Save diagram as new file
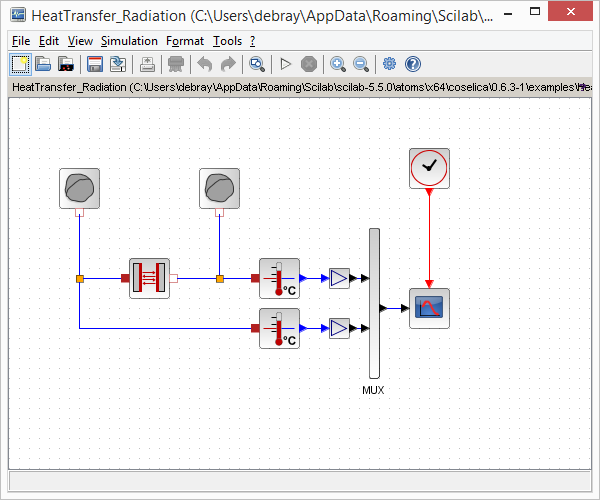 click(x=117, y=64)
